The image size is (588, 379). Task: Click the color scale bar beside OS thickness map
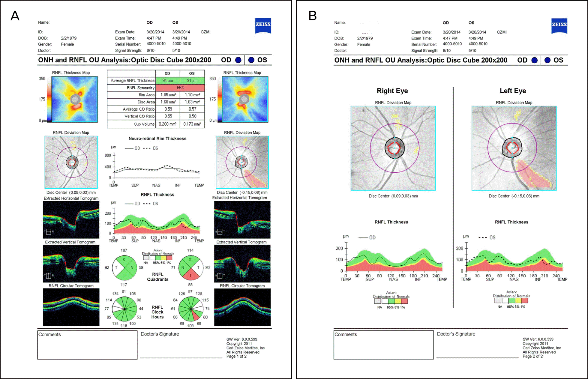[220, 99]
